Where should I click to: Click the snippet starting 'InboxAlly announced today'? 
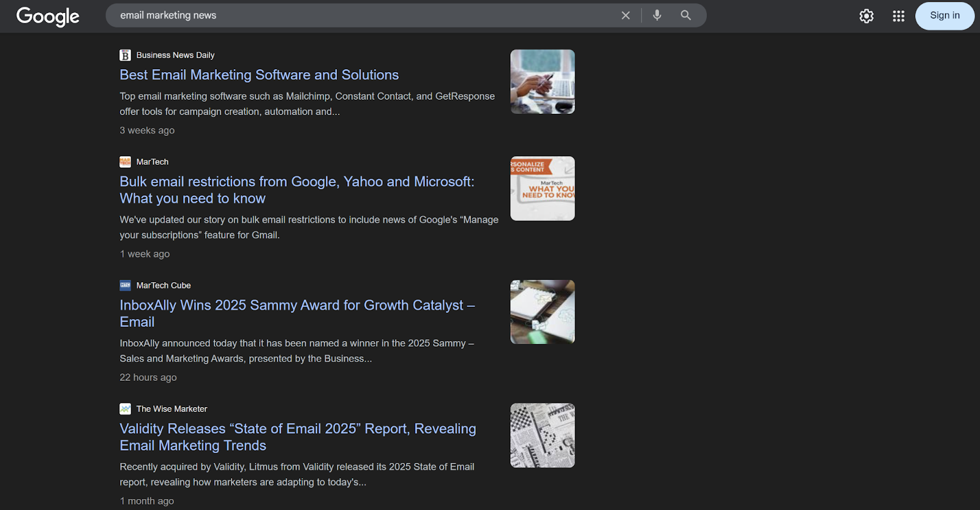(x=297, y=351)
